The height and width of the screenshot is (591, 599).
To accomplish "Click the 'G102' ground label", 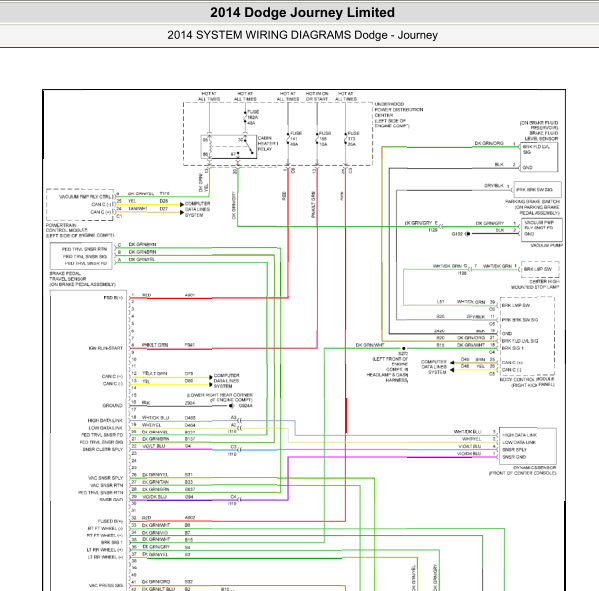I will 457,234.
